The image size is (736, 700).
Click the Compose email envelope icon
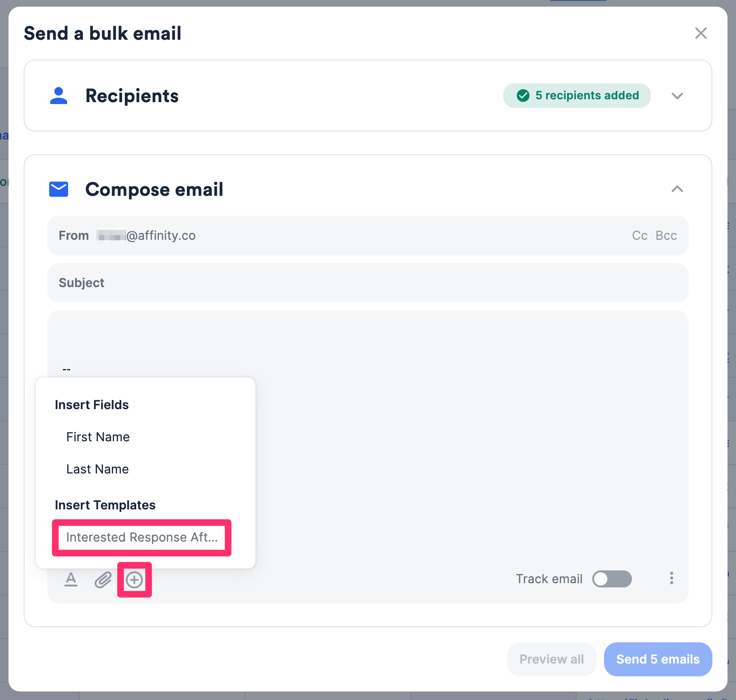[x=58, y=189]
